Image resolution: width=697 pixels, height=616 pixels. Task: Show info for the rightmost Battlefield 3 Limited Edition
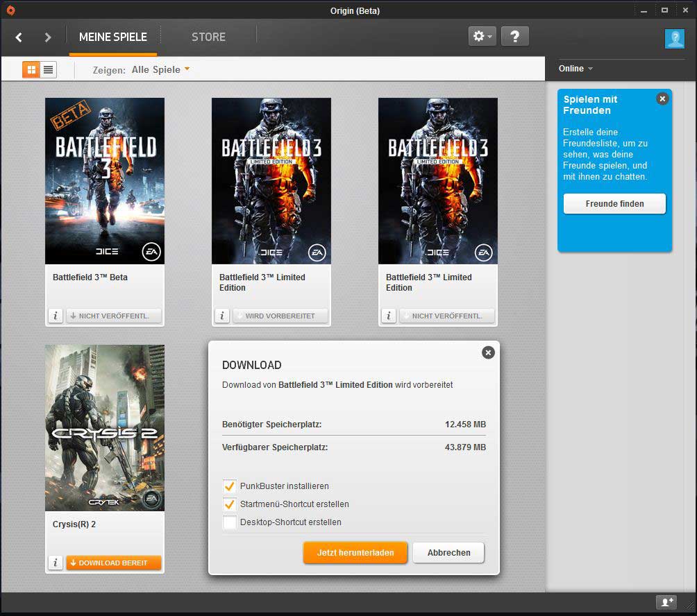pos(389,316)
